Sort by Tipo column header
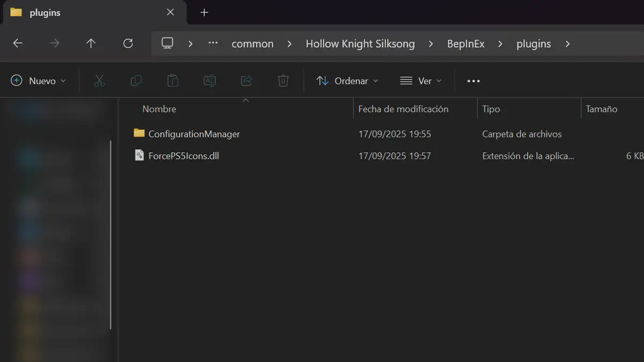Screen dimensions: 644x362 click(491, 109)
